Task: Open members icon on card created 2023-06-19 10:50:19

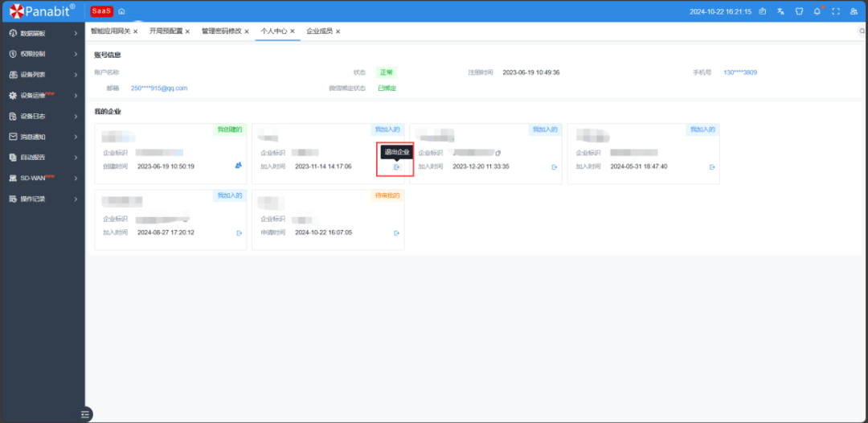Action: pyautogui.click(x=239, y=165)
